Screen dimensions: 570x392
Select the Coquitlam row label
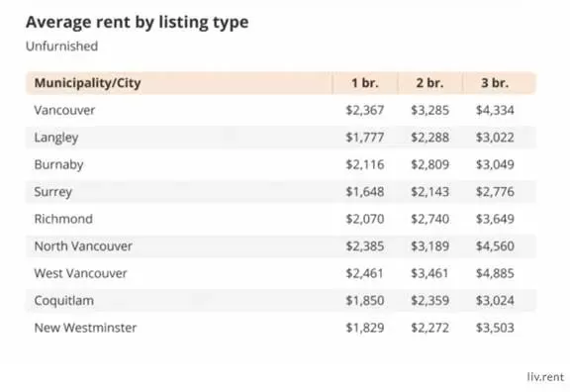coord(64,301)
